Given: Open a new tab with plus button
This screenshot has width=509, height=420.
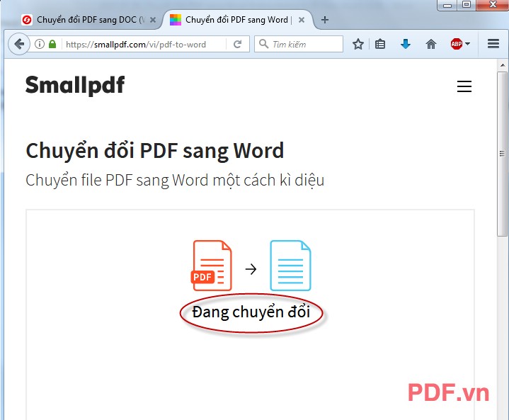Looking at the screenshot, I should click(325, 20).
